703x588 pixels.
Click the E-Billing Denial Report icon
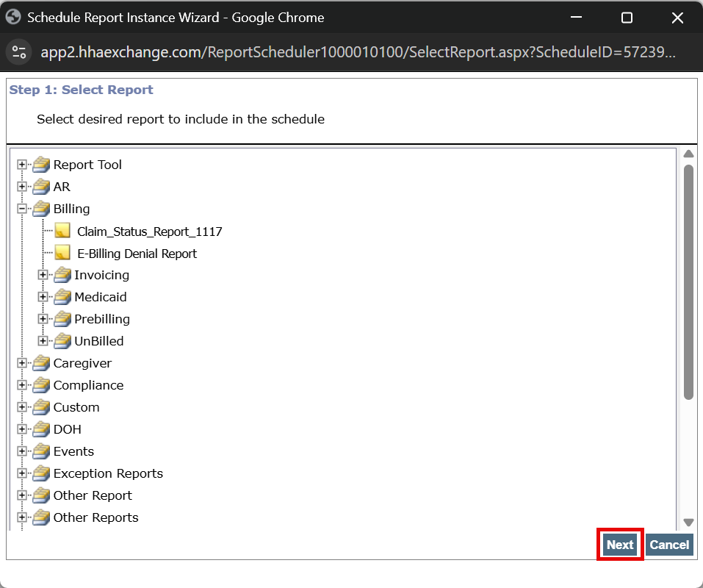[62, 253]
